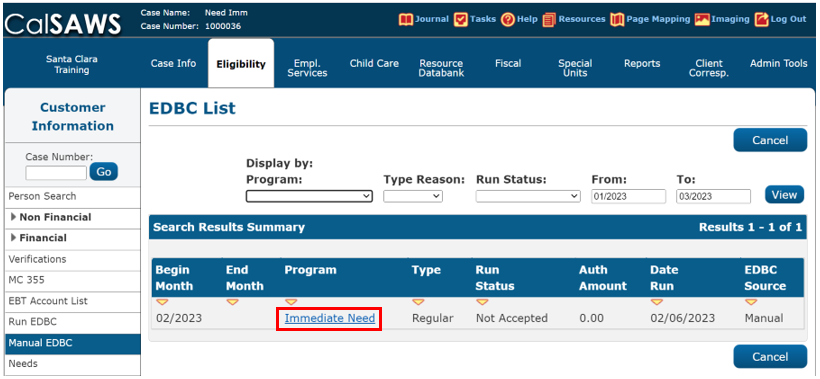Open the Page Mapping icon
This screenshot has width=820, height=379.
(617, 20)
